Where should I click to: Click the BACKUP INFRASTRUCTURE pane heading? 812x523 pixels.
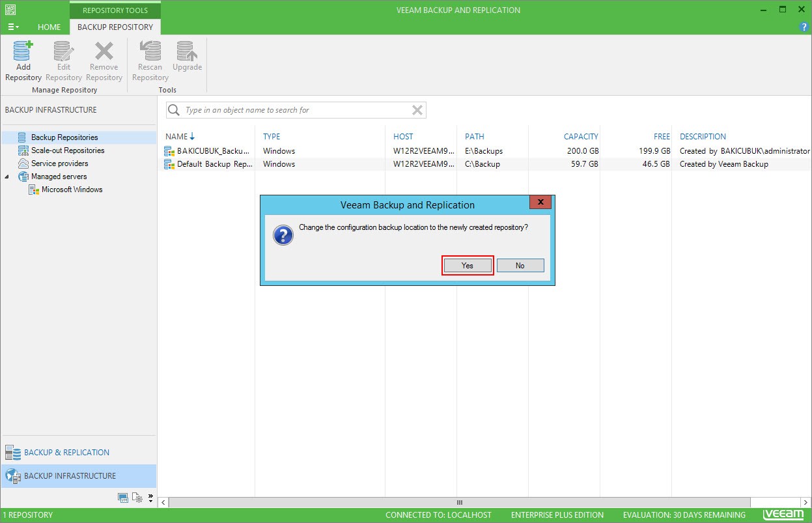[51, 110]
